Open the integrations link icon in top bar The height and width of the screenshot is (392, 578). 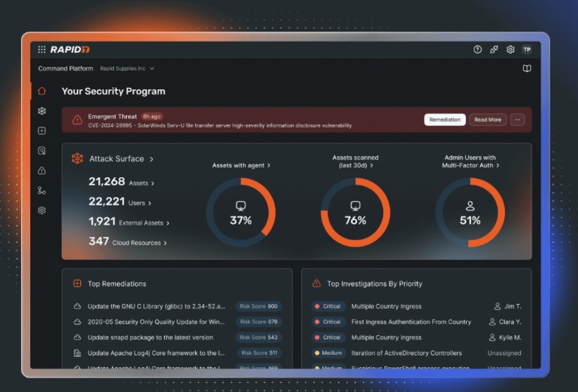[x=494, y=50]
